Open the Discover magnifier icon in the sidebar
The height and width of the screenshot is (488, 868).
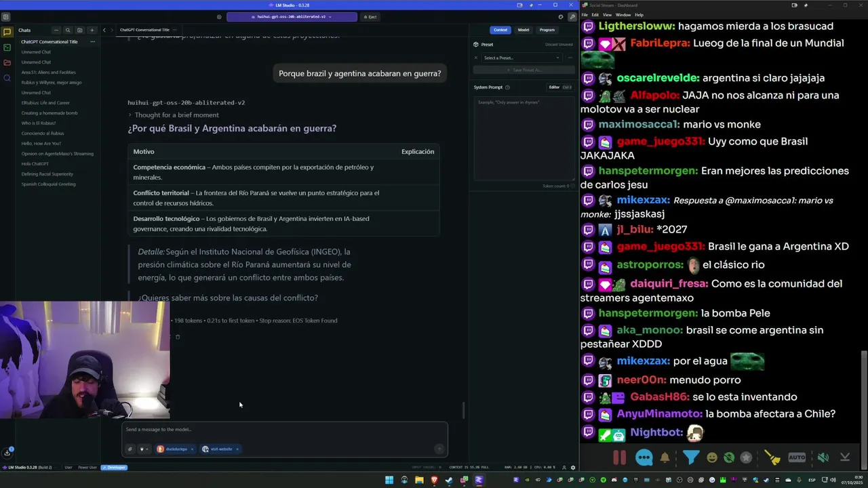tap(7, 78)
